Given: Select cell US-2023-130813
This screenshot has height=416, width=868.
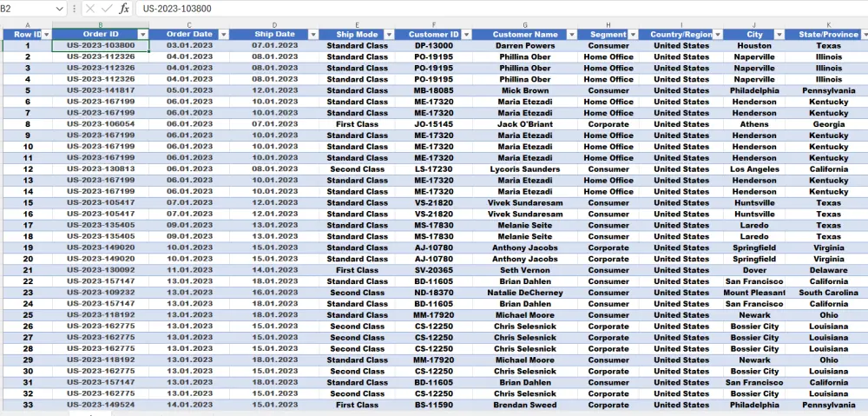Looking at the screenshot, I should 101,169.
